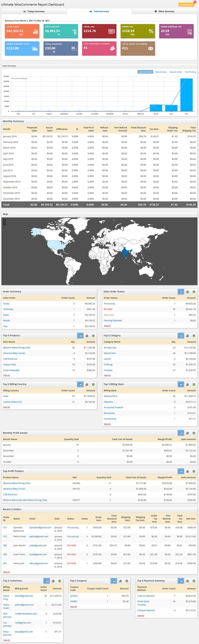Open Advance Baby Carrier in Top 5 Products
Screen dimensions: 199x644
pyautogui.click(x=14, y=353)
